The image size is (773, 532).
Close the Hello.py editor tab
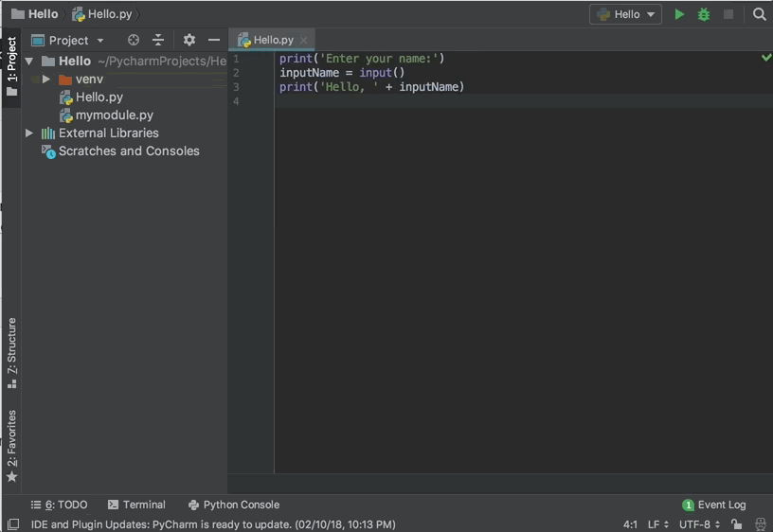pyautogui.click(x=304, y=41)
